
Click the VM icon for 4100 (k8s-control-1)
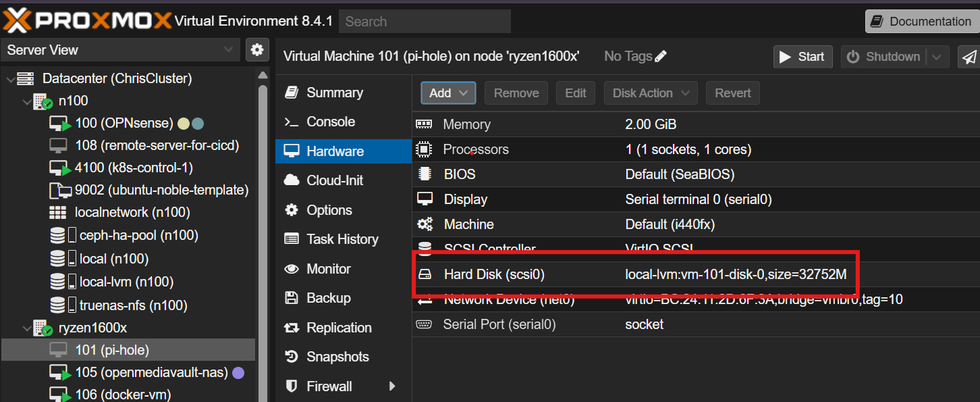click(59, 168)
